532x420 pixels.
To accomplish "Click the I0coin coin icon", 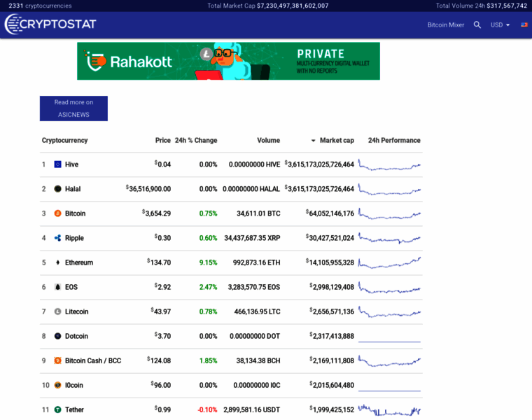I will coord(57,385).
